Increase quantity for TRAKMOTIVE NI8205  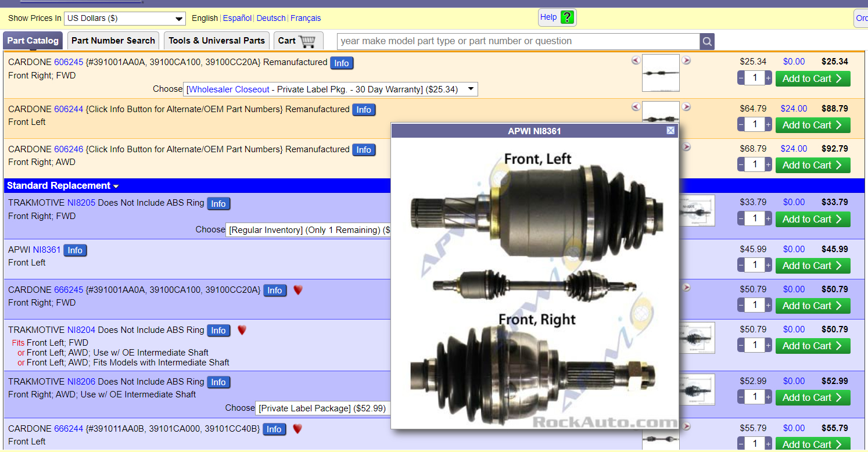tap(769, 219)
